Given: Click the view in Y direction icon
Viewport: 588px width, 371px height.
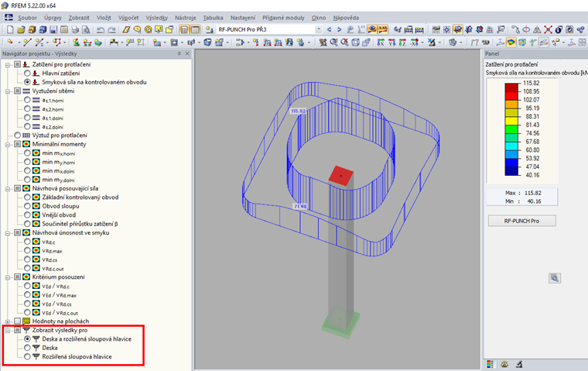Looking at the screenshot, I should coord(392,43).
